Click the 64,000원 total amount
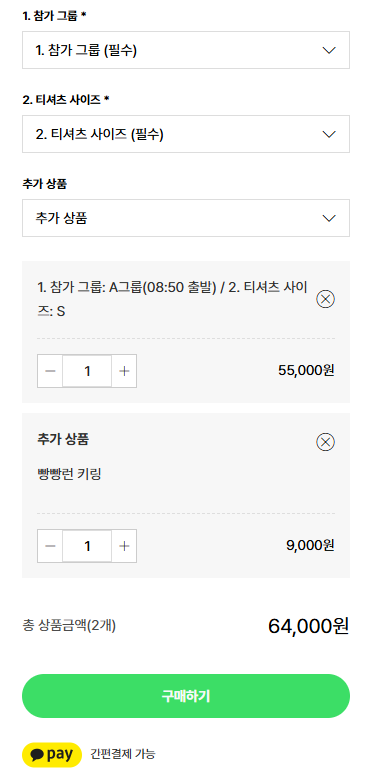The height and width of the screenshot is (778, 372). click(x=309, y=626)
